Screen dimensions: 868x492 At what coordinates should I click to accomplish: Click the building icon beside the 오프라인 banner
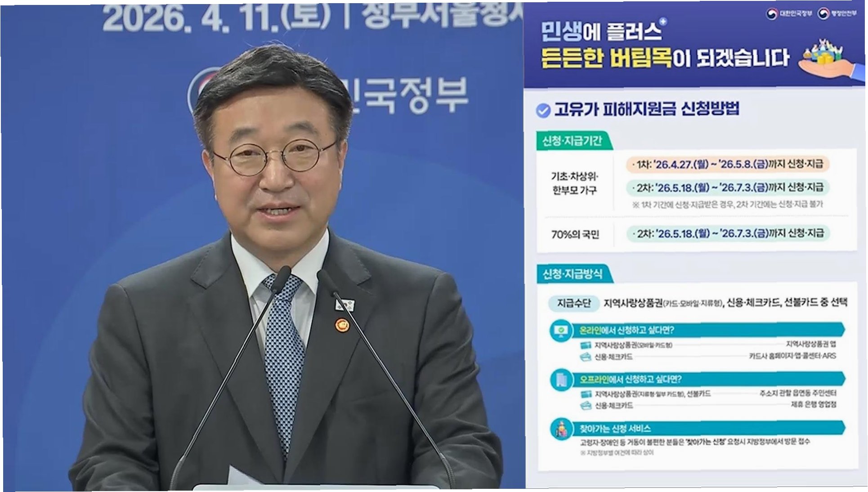coord(561,380)
